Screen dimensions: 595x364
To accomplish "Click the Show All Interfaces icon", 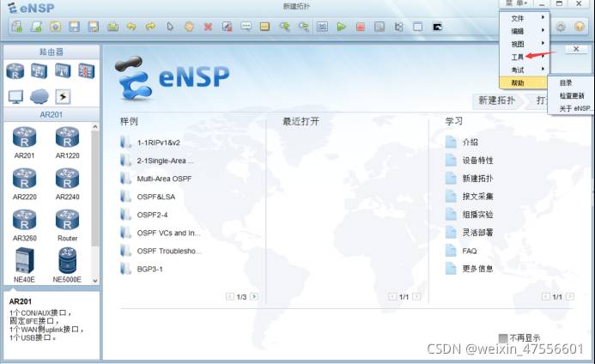I will point(399,27).
